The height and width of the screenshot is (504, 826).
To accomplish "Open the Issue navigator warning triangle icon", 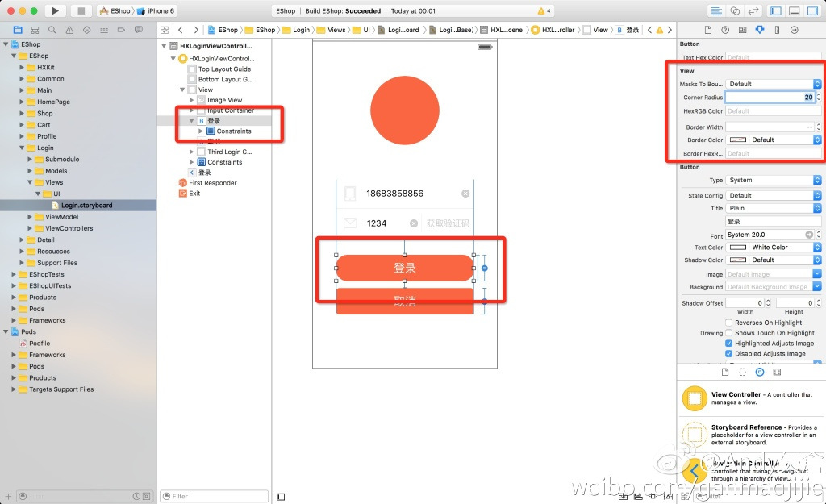I will coord(69,30).
